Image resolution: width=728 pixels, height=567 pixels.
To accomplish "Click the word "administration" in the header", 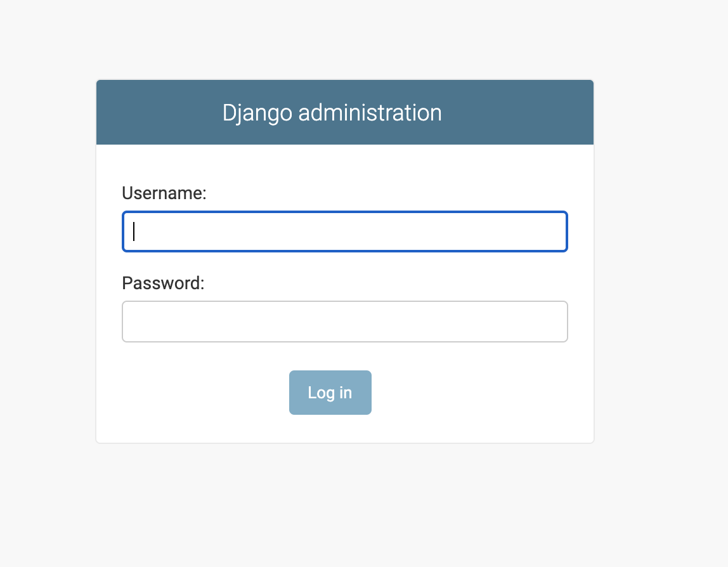I will pyautogui.click(x=370, y=113).
